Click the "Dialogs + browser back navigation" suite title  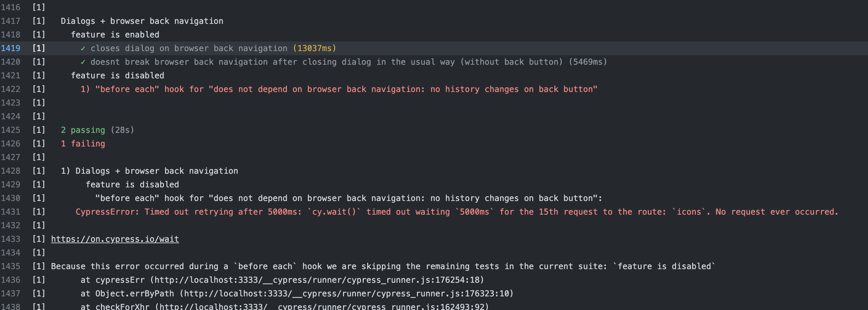[142, 21]
